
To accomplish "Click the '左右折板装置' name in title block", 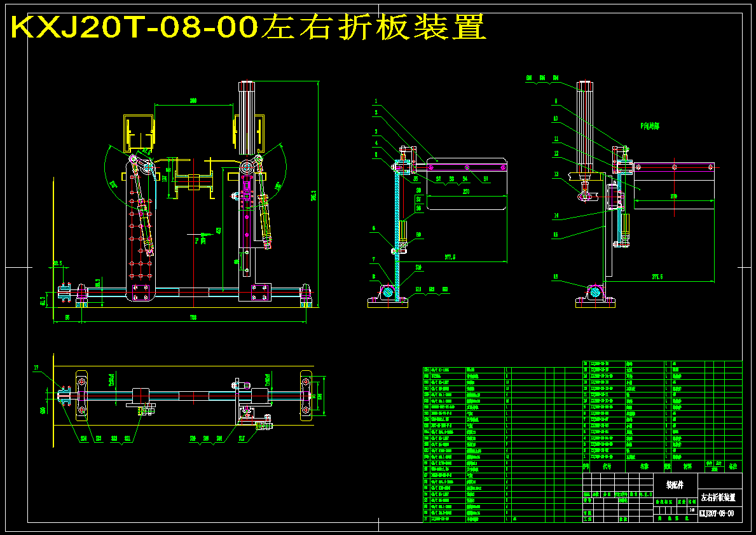I will pyautogui.click(x=718, y=497).
